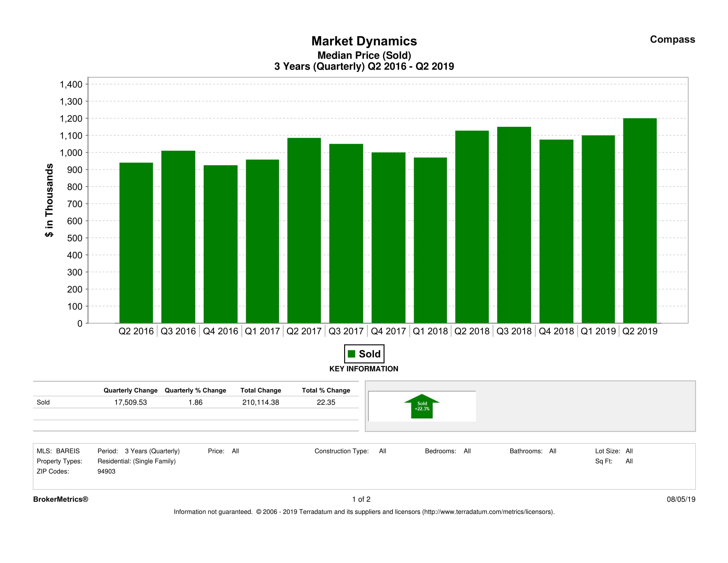
Task: Click the Q4 2016 x-axis label
Action: [x=220, y=331]
